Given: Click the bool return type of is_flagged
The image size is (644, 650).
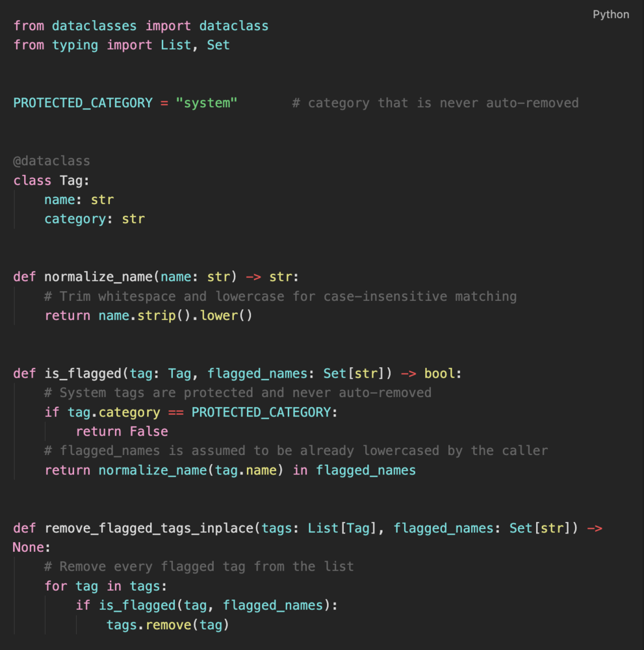Looking at the screenshot, I should pos(439,374).
